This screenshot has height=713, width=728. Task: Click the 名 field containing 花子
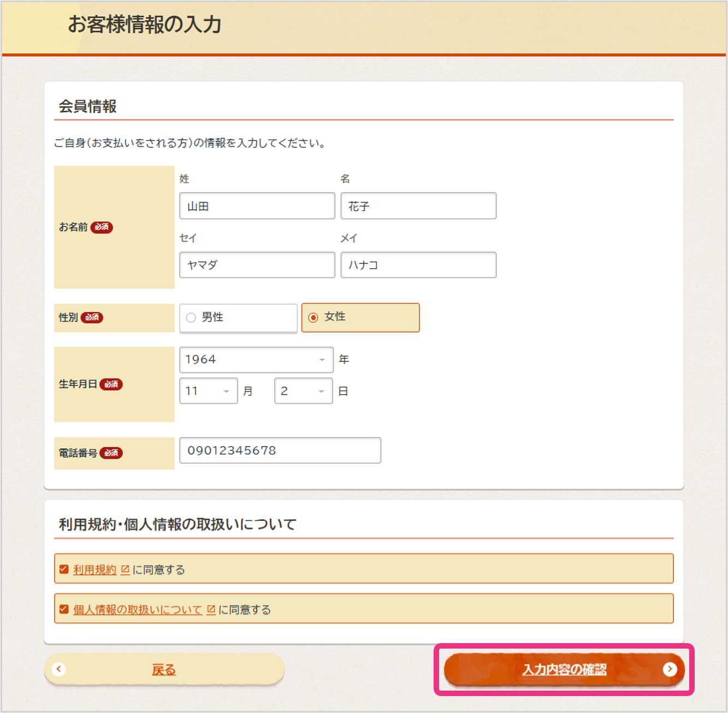[x=418, y=206]
